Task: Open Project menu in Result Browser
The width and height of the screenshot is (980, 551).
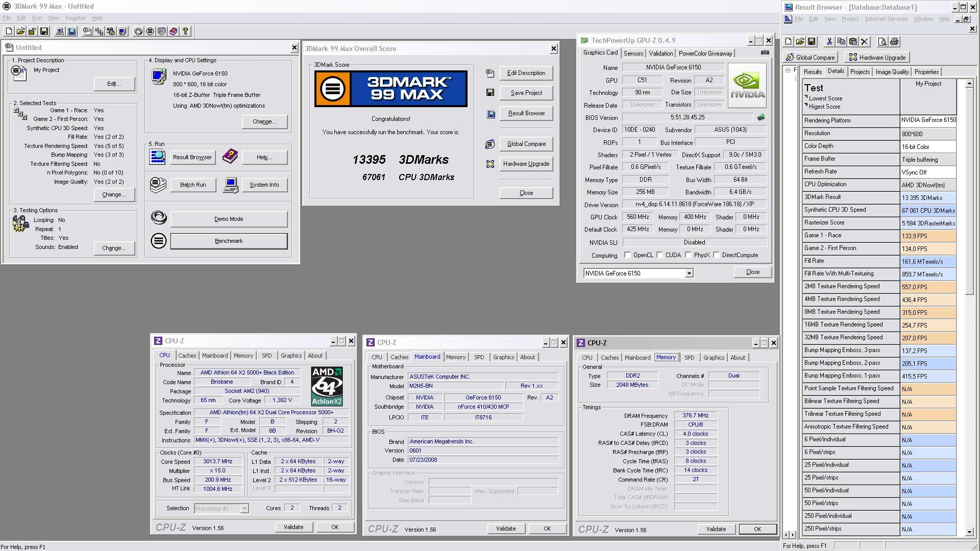Action: (x=850, y=19)
